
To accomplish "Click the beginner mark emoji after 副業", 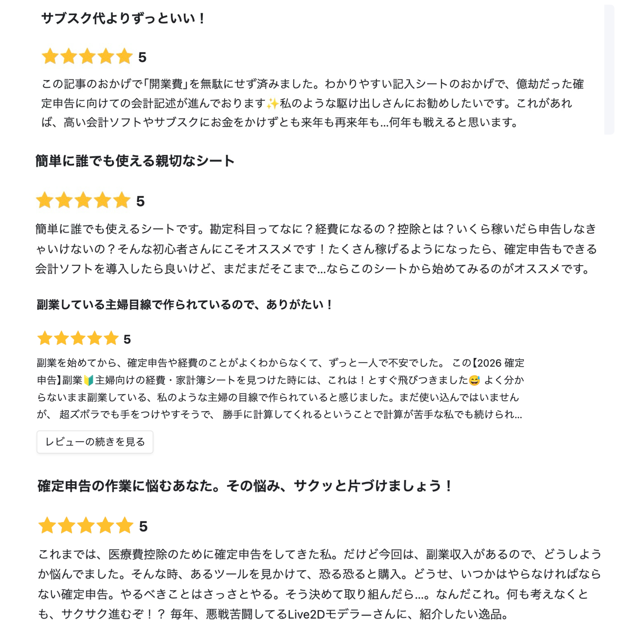I will [x=88, y=380].
